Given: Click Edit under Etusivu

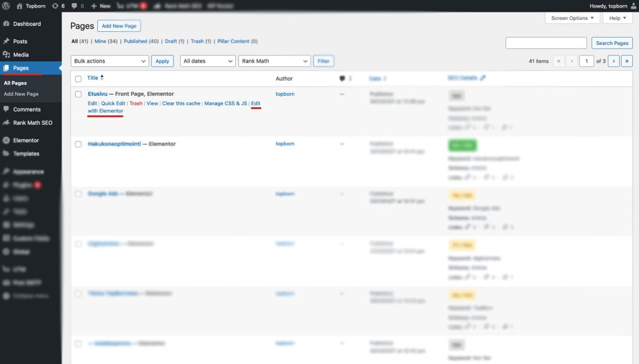Looking at the screenshot, I should [92, 103].
